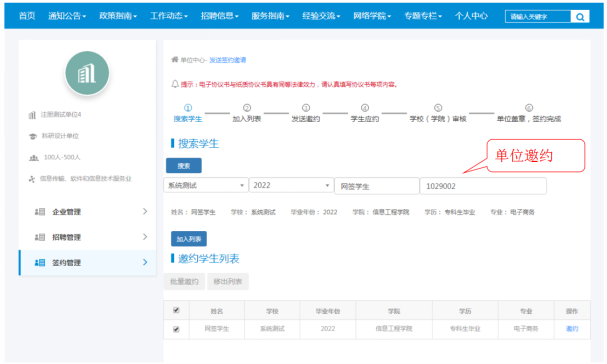The height and width of the screenshot is (364, 607).
Task: Expand 签约管理 chevron in sidebar
Action: click(145, 262)
